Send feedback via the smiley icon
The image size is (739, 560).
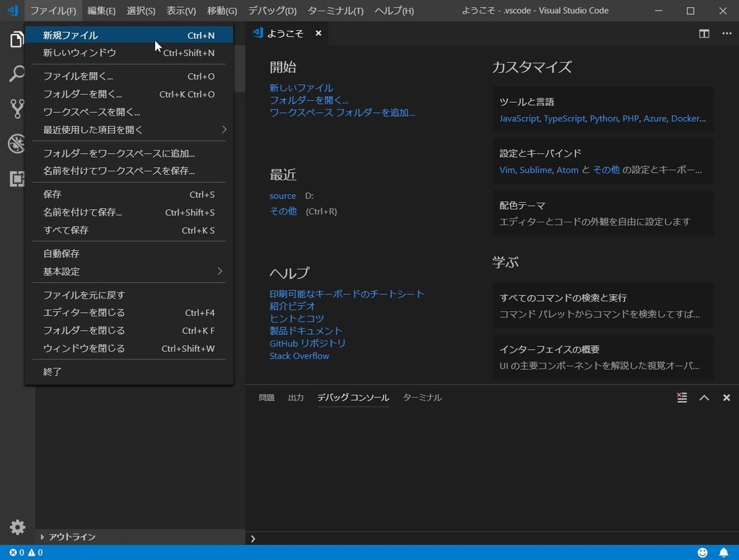click(703, 553)
